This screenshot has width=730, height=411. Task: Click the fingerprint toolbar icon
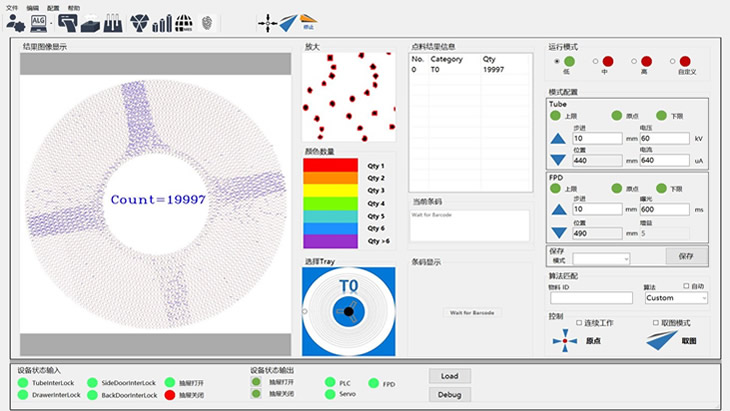coord(207,23)
